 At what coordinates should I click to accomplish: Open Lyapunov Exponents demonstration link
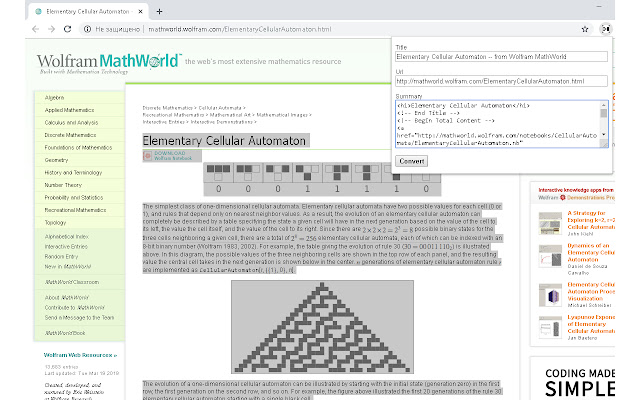[x=591, y=324]
